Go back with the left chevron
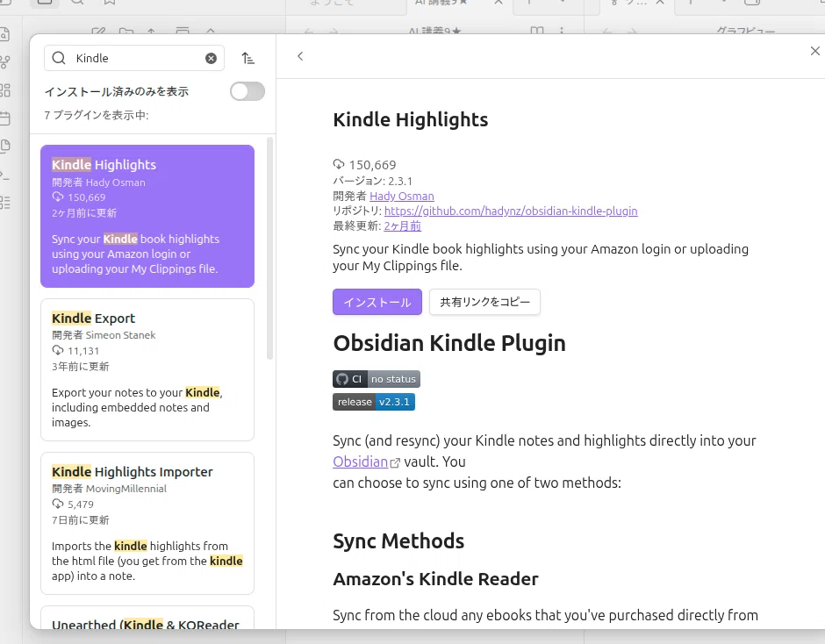The height and width of the screenshot is (644, 825). (x=300, y=56)
